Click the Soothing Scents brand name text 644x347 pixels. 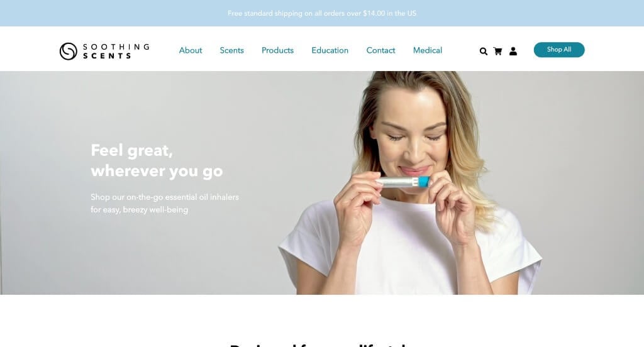(116, 52)
